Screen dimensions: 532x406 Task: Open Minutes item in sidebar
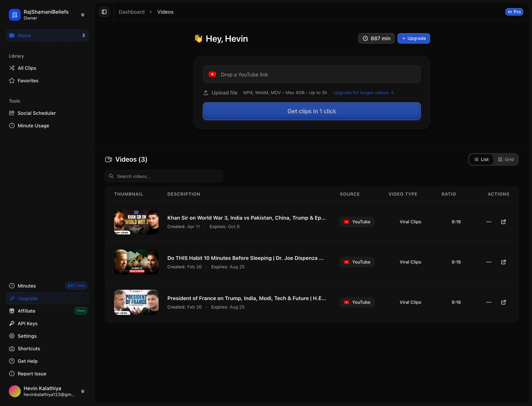coord(47,286)
